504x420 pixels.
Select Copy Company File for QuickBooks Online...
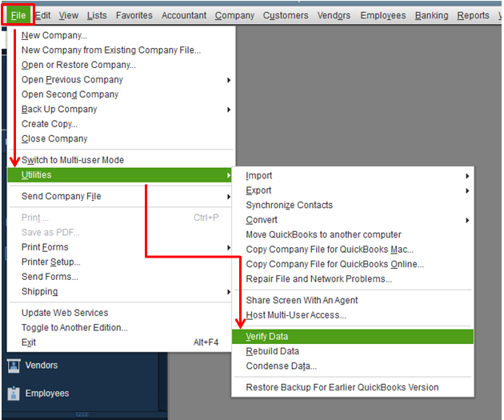point(353,264)
